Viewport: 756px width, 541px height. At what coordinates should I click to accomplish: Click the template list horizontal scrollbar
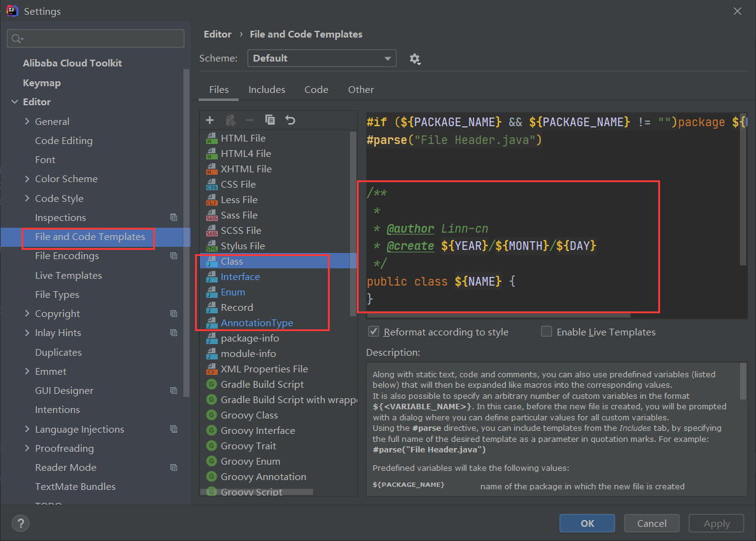[257, 492]
